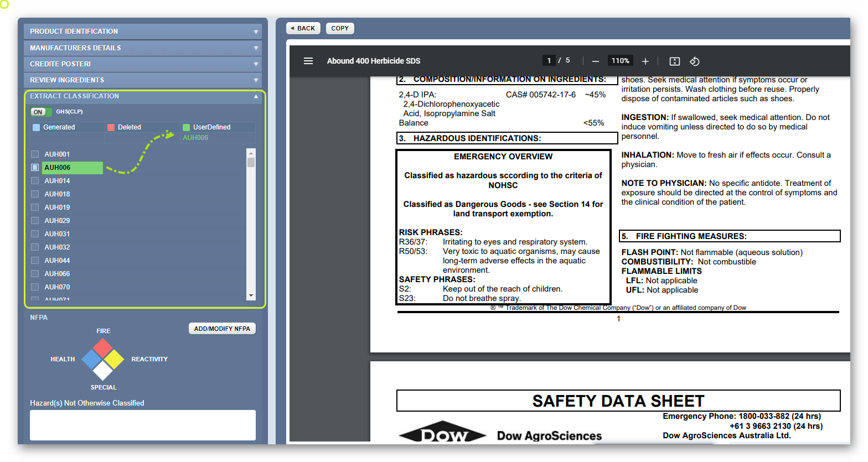Click the classification list scroll up arrow
The height and width of the screenshot is (462, 868).
coord(251,153)
